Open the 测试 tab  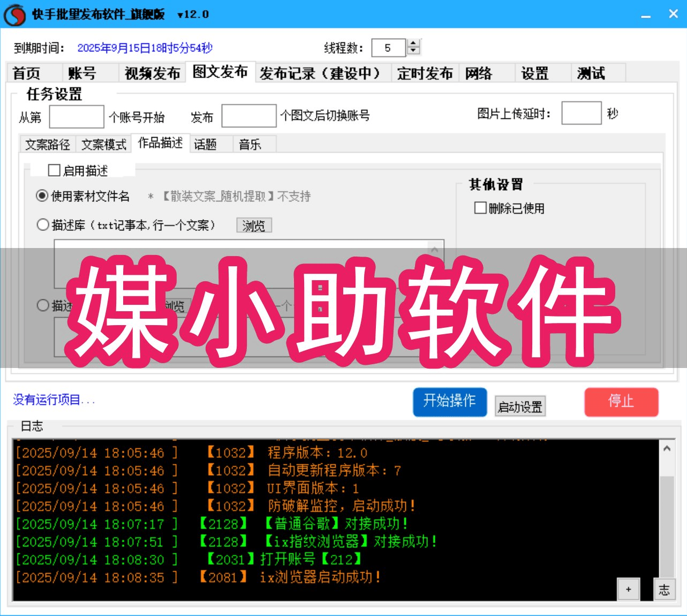[598, 73]
